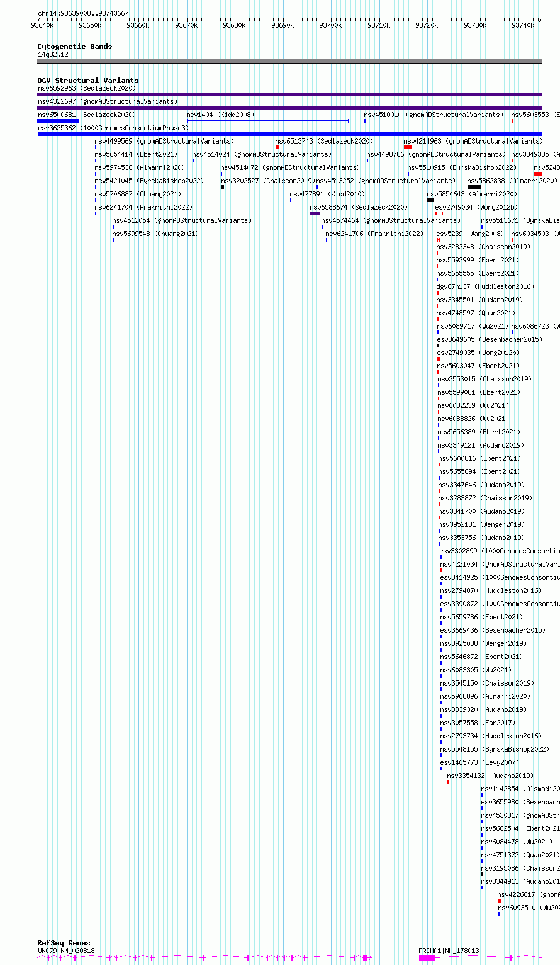Select nsv477891 (Kidd2010) variant

coord(327,194)
